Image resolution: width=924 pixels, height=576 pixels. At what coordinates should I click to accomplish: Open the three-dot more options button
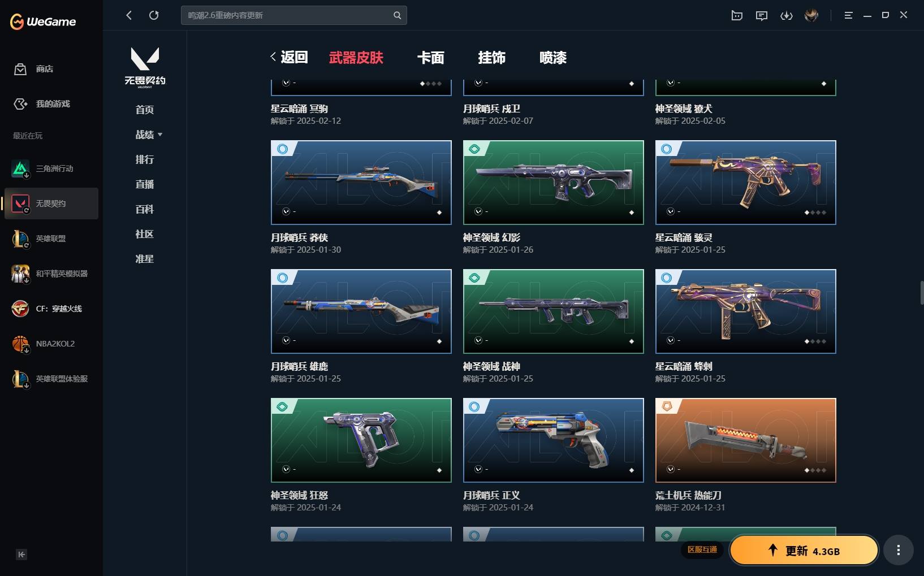click(x=899, y=550)
